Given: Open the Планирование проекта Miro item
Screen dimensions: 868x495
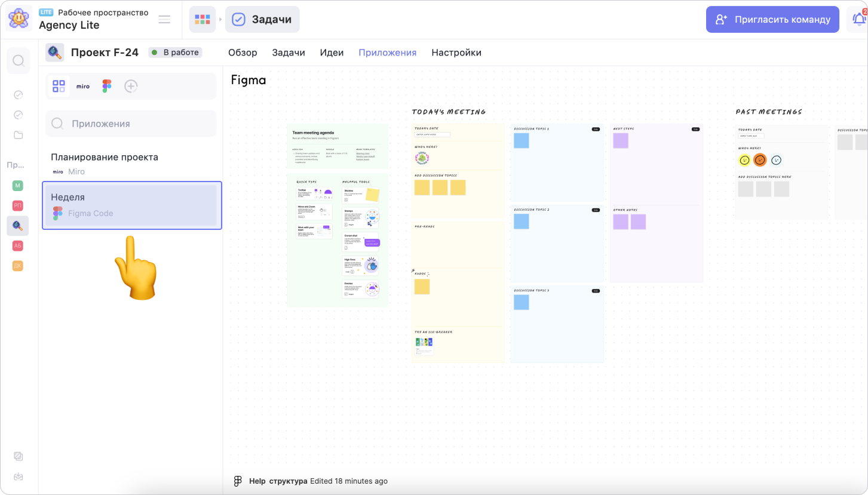Looking at the screenshot, I should (x=131, y=164).
